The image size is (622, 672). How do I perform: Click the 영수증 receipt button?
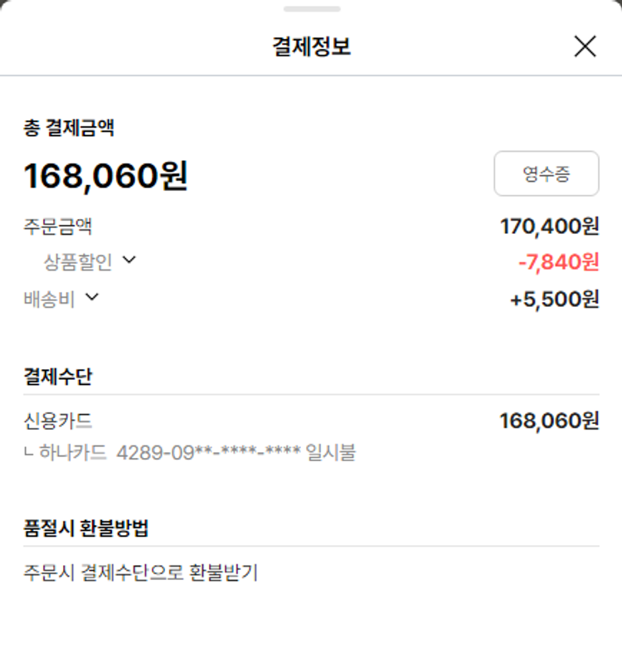[546, 173]
